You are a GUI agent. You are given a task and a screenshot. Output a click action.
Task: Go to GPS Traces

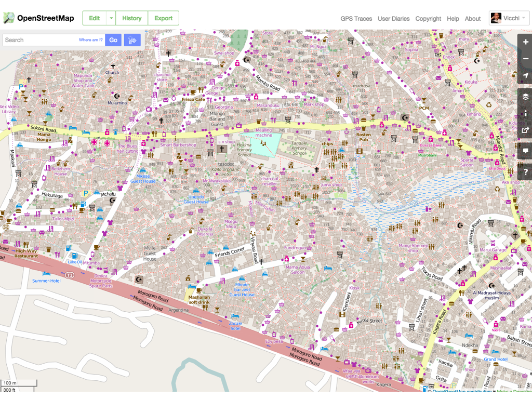tap(356, 19)
